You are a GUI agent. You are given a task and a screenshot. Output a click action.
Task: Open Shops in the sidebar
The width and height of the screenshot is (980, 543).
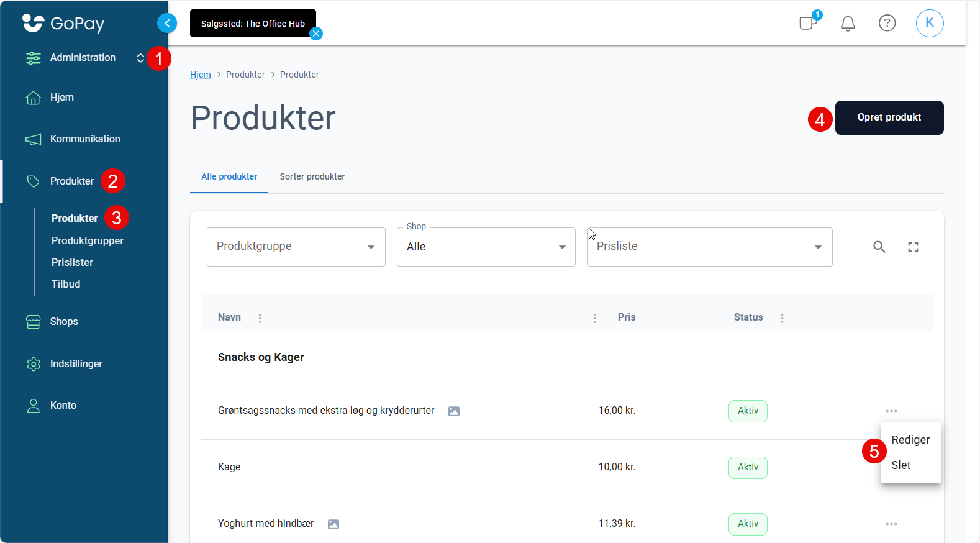pos(64,321)
